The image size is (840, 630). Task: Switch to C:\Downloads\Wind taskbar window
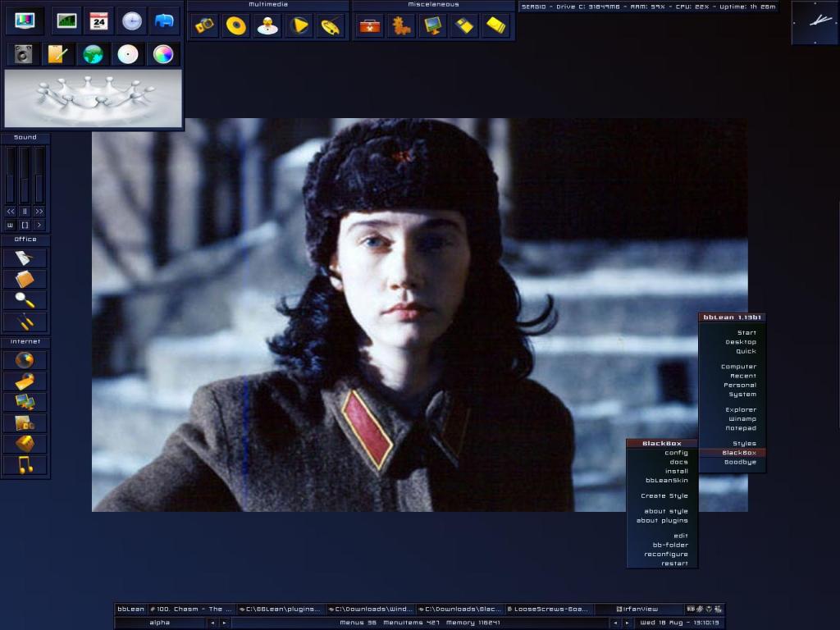[x=370, y=609]
